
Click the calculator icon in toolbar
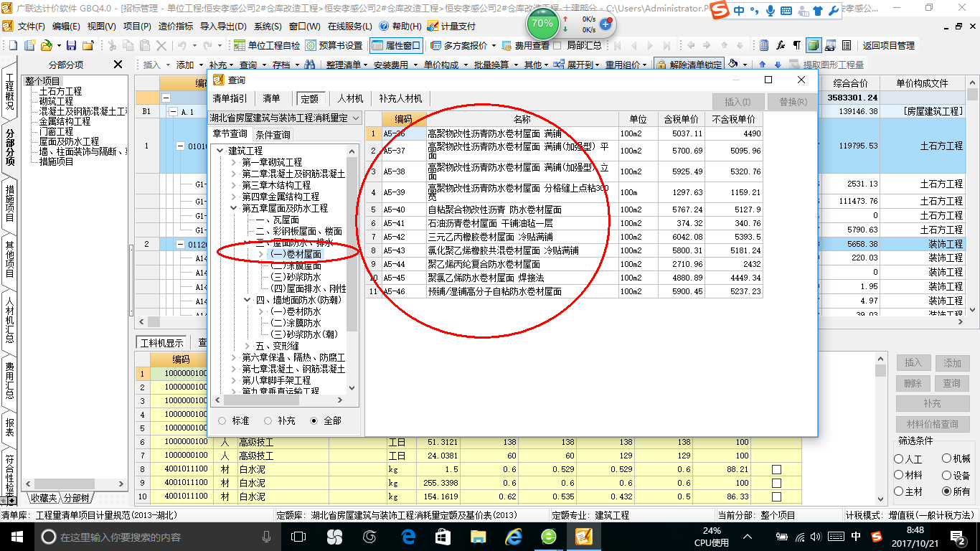coord(763,45)
